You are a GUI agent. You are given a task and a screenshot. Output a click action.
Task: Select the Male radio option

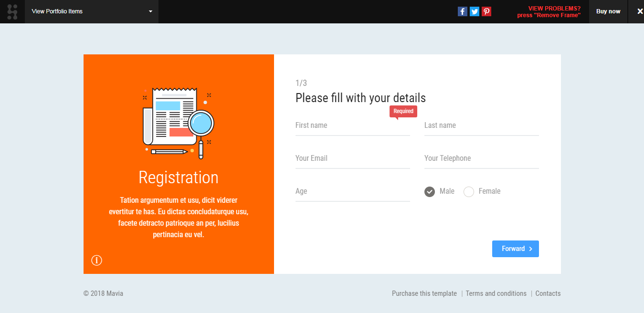point(430,192)
